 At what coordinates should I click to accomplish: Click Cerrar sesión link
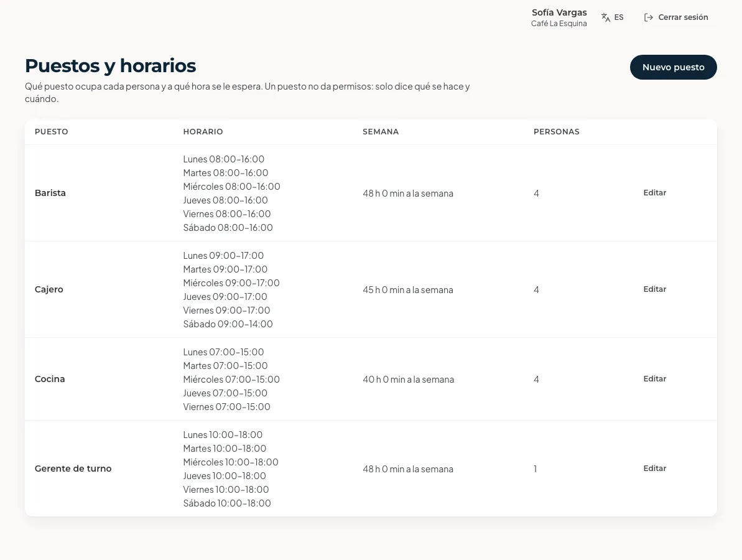coord(675,17)
